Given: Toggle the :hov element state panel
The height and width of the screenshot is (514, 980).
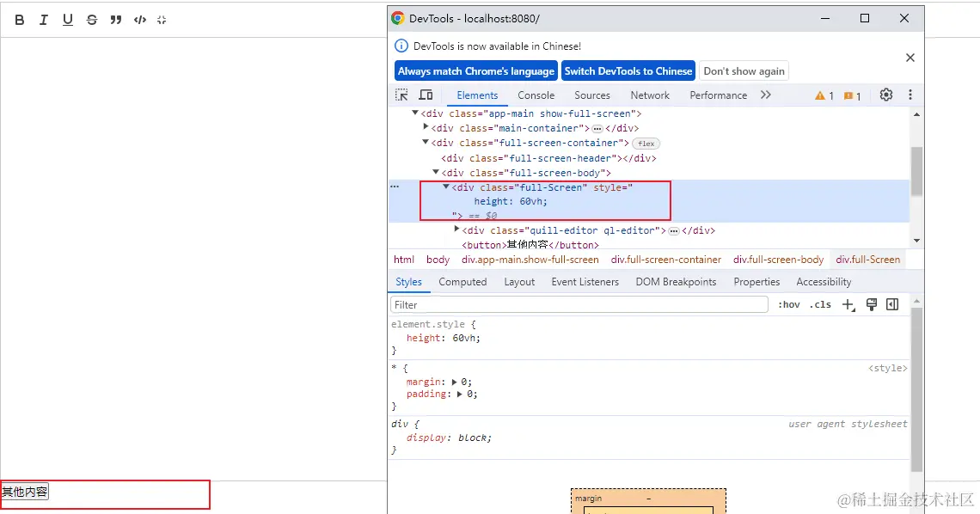Looking at the screenshot, I should pos(789,304).
